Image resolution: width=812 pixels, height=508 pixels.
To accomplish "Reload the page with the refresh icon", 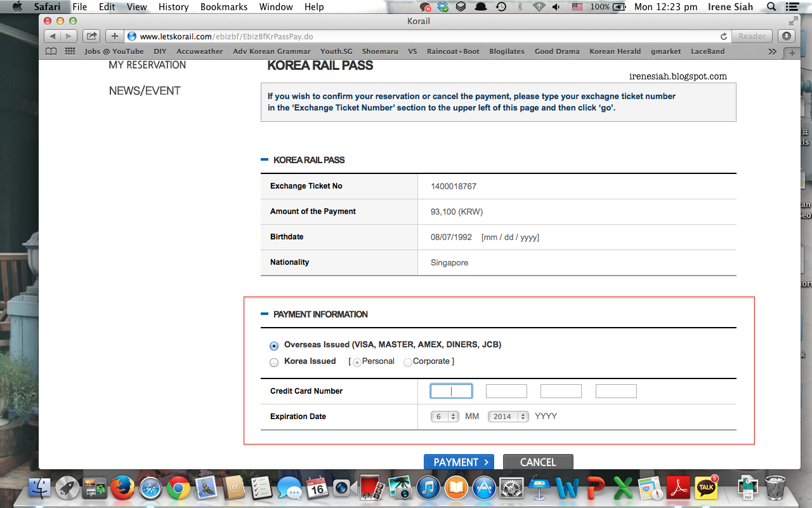I will tap(724, 36).
